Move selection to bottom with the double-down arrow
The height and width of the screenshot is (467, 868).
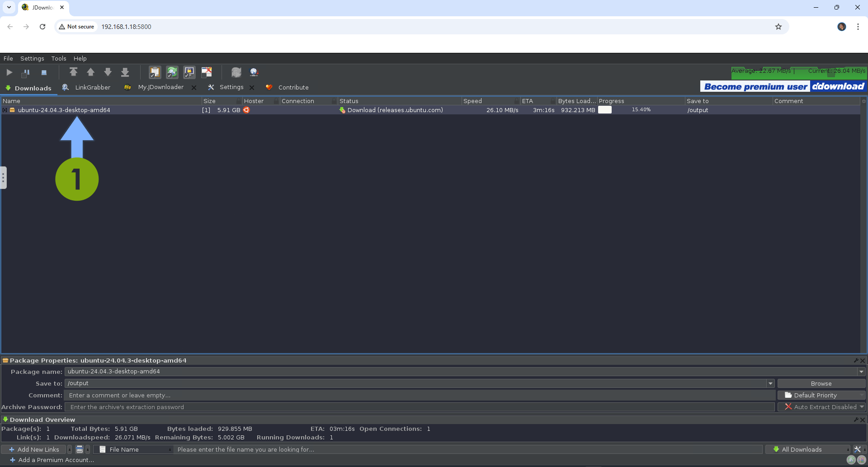click(125, 72)
